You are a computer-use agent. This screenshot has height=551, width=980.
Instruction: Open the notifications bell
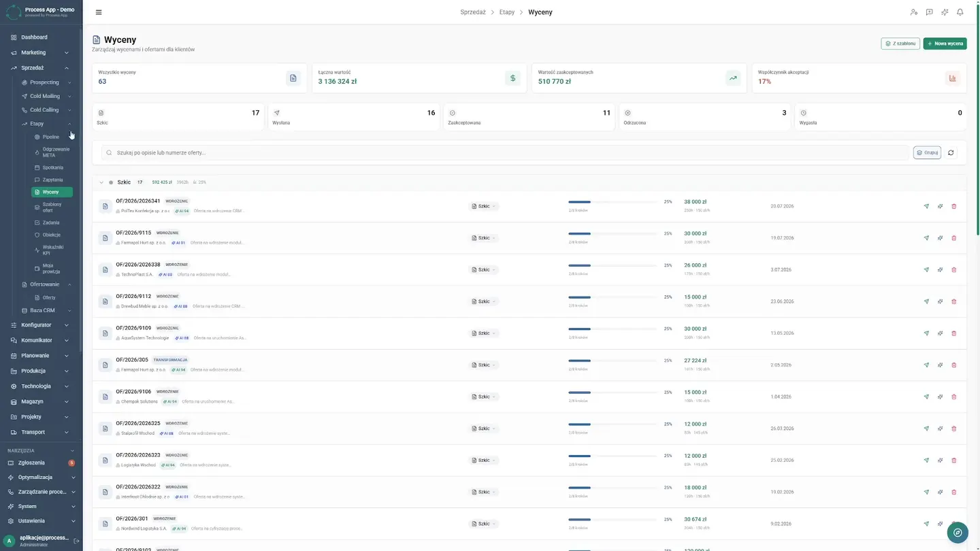(x=960, y=12)
